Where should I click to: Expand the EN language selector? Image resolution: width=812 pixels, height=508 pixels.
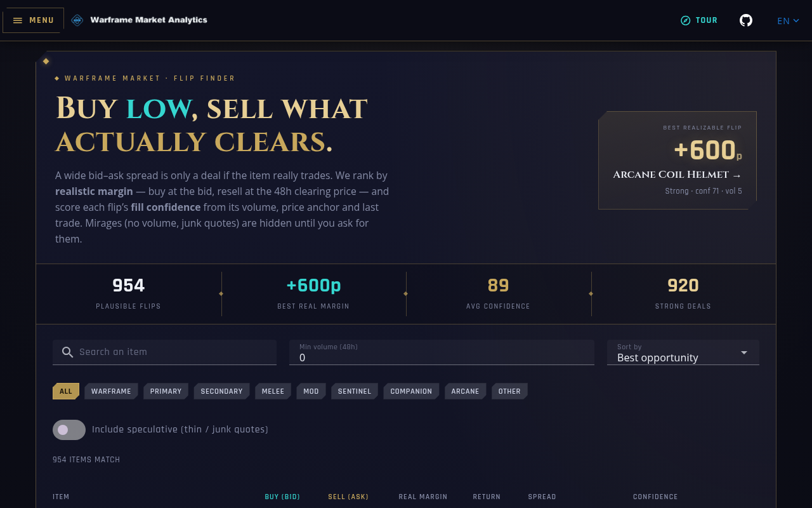click(788, 20)
